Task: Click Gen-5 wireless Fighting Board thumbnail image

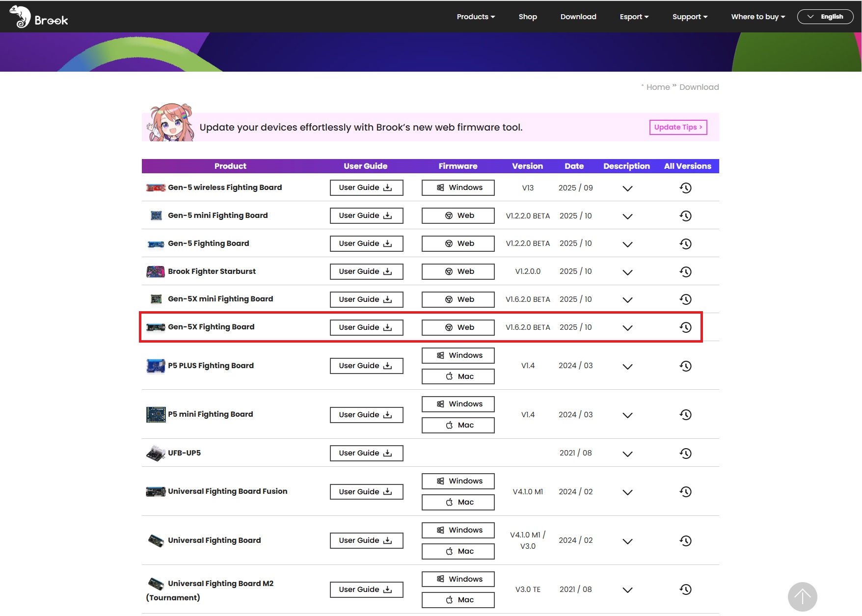Action: pyautogui.click(x=156, y=187)
